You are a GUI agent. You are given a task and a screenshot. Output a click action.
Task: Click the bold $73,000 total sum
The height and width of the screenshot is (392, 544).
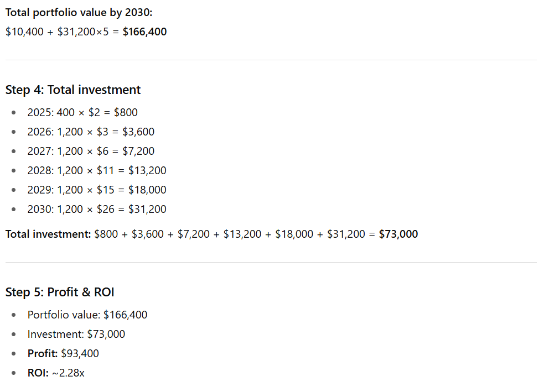398,234
